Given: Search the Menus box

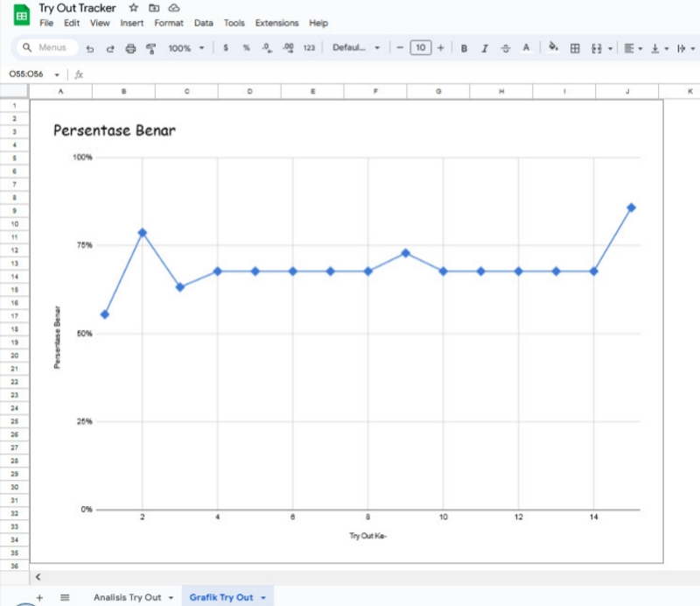Looking at the screenshot, I should 47,47.
